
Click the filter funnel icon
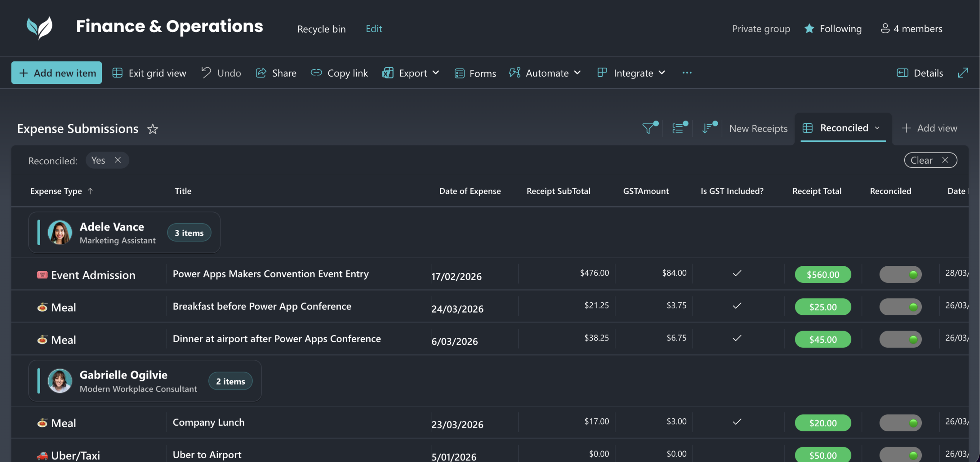click(649, 128)
